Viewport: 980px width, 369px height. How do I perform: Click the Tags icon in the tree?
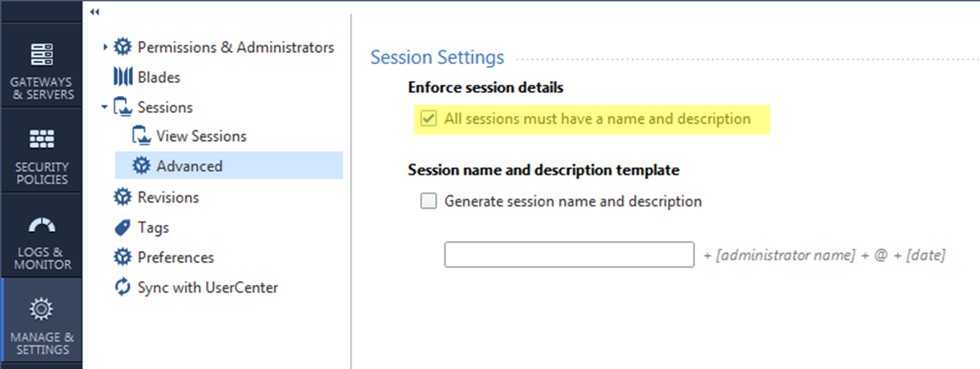[x=123, y=227]
